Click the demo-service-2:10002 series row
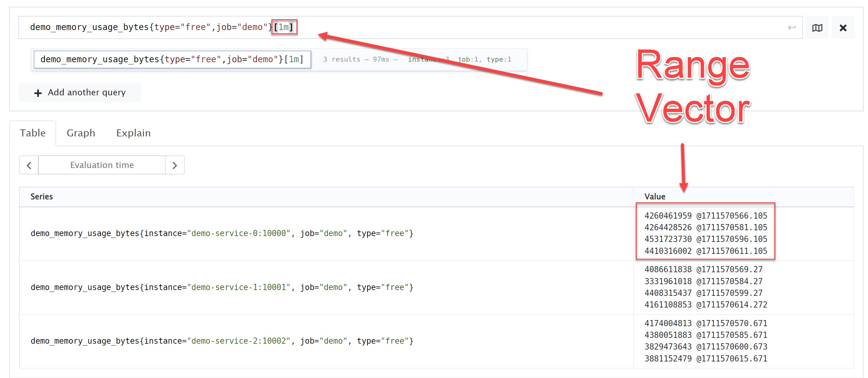 [222, 341]
